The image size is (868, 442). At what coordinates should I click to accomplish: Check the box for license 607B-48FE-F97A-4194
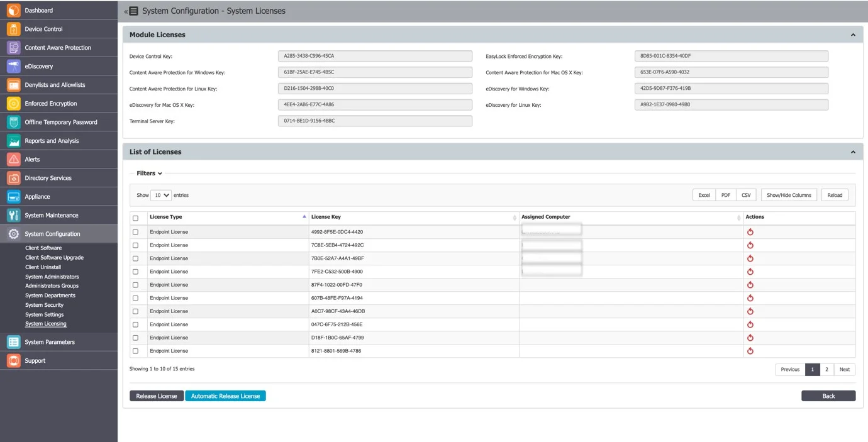[135, 298]
